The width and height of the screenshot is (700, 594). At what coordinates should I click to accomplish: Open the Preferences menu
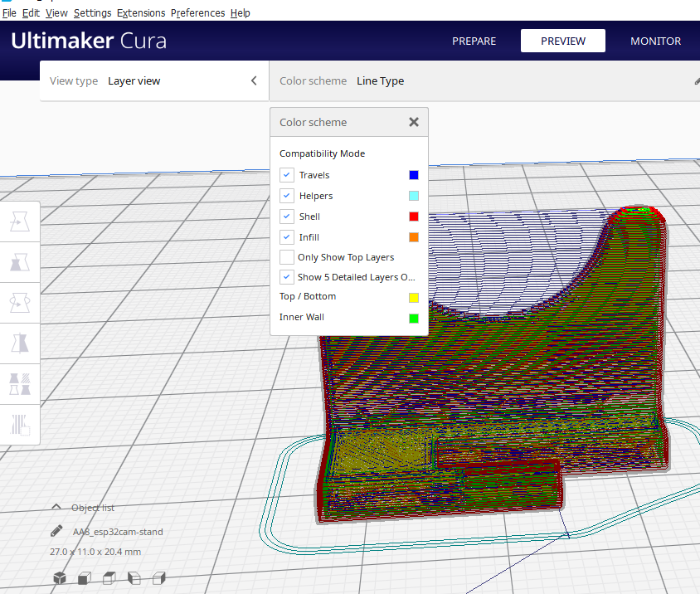197,13
